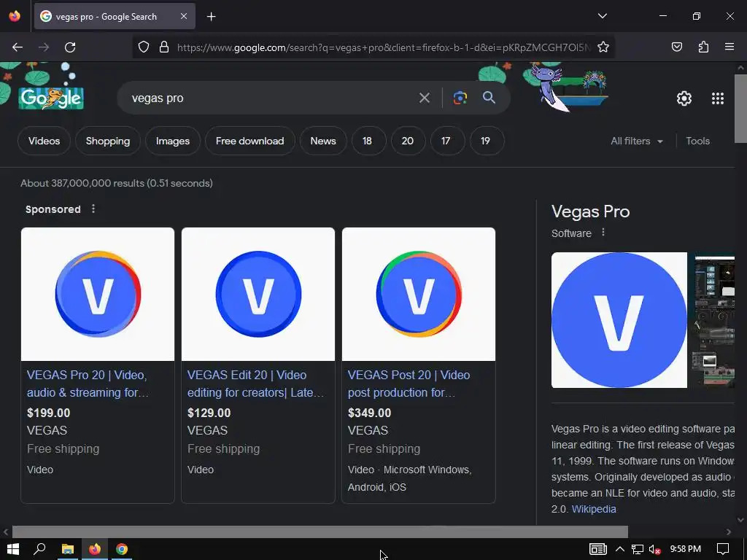This screenshot has width=747, height=560.
Task: Switch to Google Chrome on taskbar
Action: tap(122, 549)
